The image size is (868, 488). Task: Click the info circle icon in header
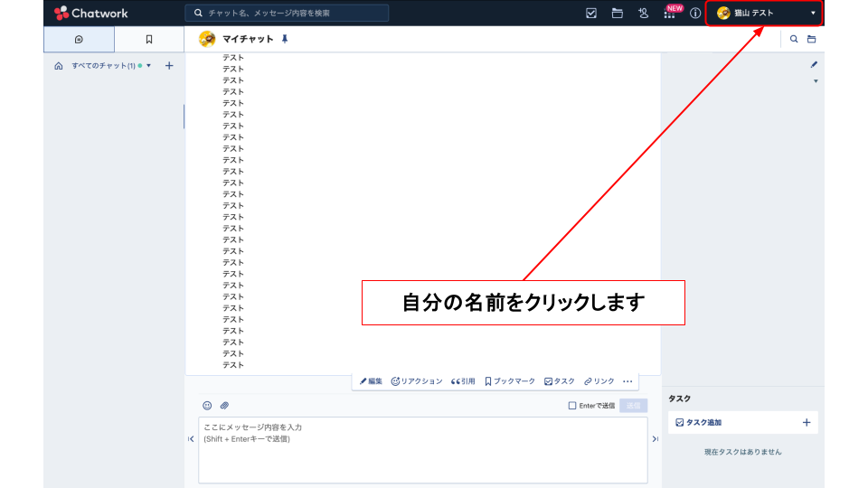click(695, 14)
